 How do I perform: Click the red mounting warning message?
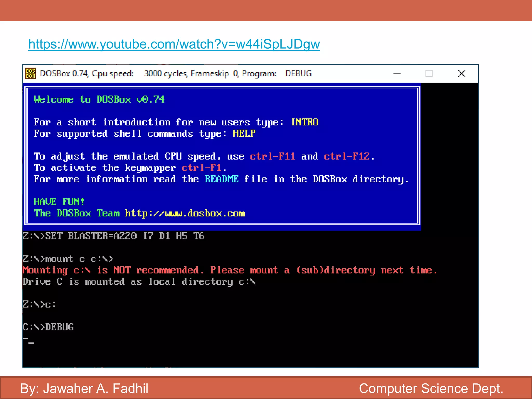230,270
